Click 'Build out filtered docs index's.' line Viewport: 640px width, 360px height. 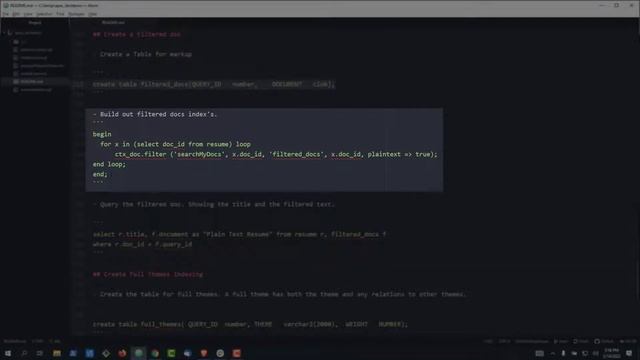[155, 114]
